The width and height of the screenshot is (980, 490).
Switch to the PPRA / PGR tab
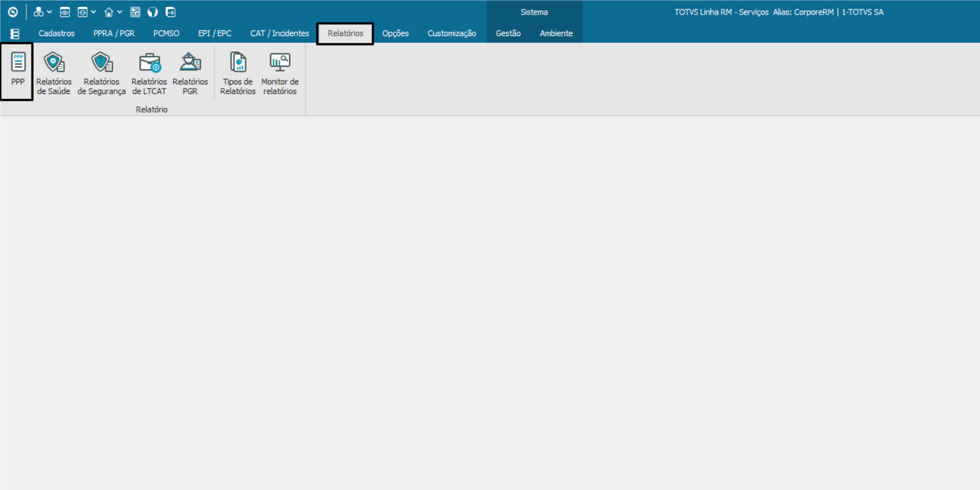(114, 33)
